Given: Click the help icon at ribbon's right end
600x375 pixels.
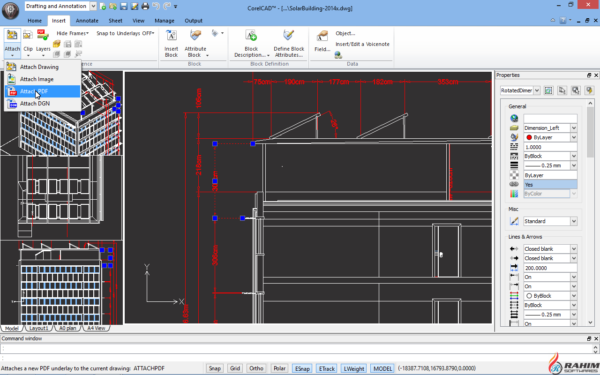Looking at the screenshot, I should [562, 20].
